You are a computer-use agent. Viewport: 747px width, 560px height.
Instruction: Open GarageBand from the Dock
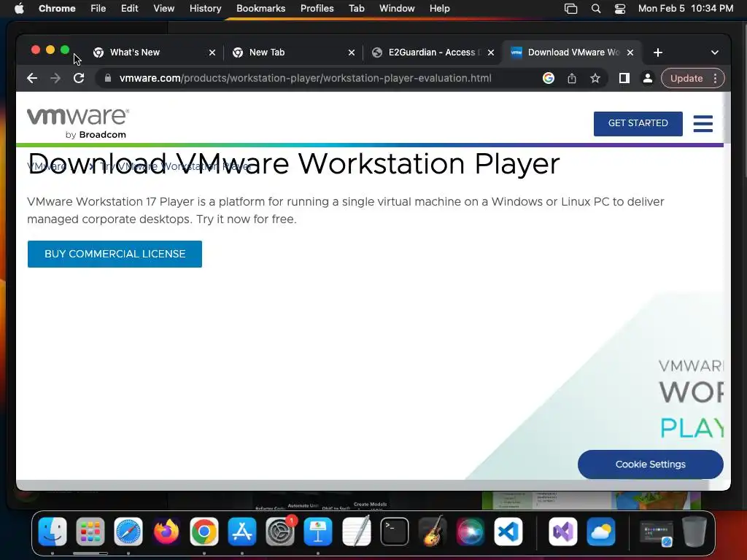(432, 532)
